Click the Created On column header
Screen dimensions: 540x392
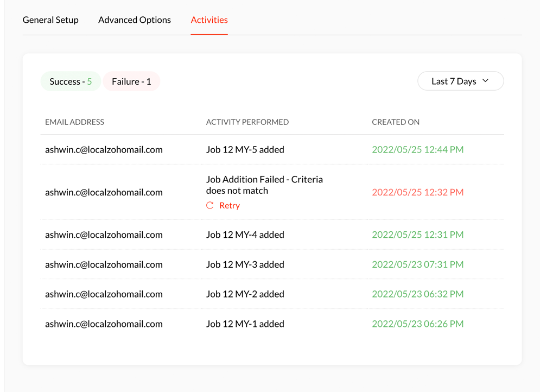coord(395,122)
